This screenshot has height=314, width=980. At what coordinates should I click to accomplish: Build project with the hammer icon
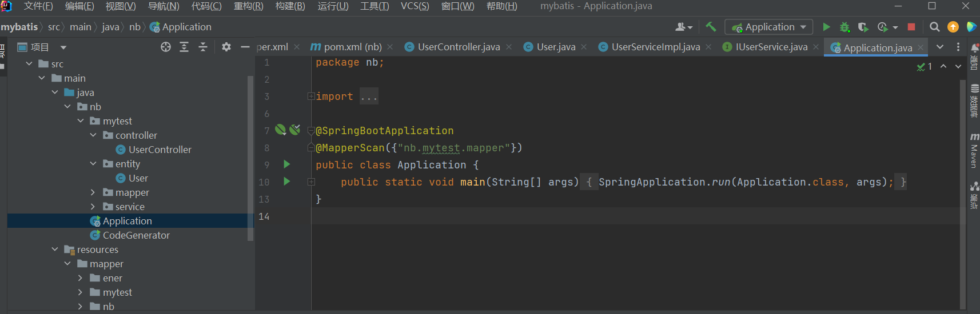tap(711, 27)
